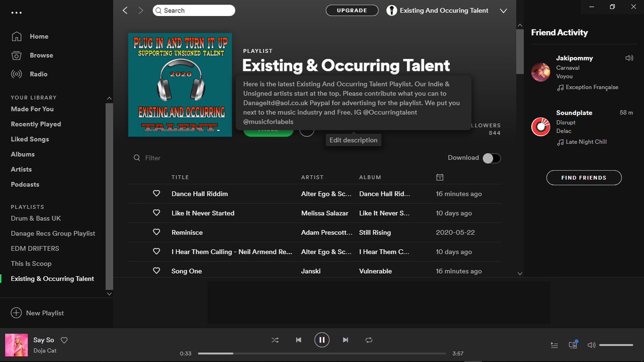Viewport: 644px width, 362px height.
Task: Open This Is Scoop playlist
Action: (x=31, y=263)
